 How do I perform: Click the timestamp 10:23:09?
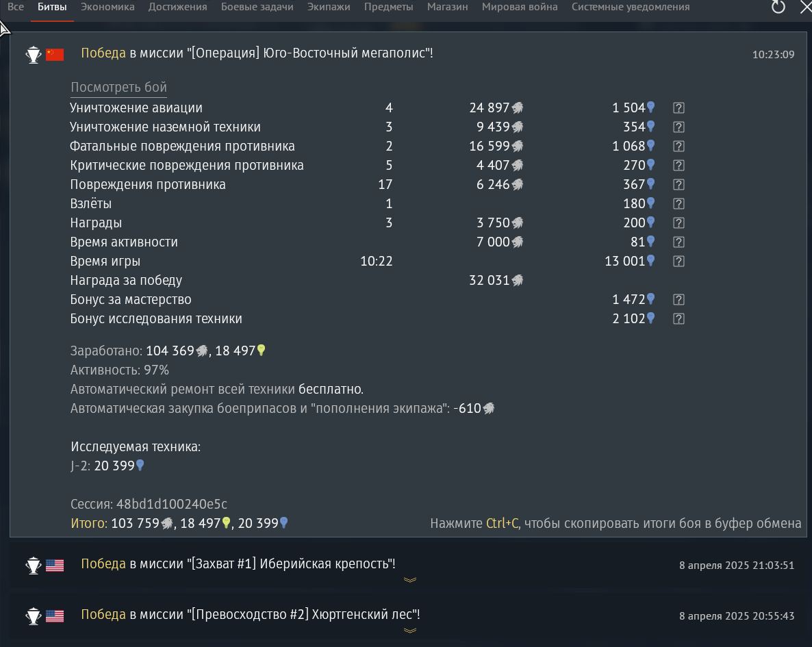pos(773,54)
